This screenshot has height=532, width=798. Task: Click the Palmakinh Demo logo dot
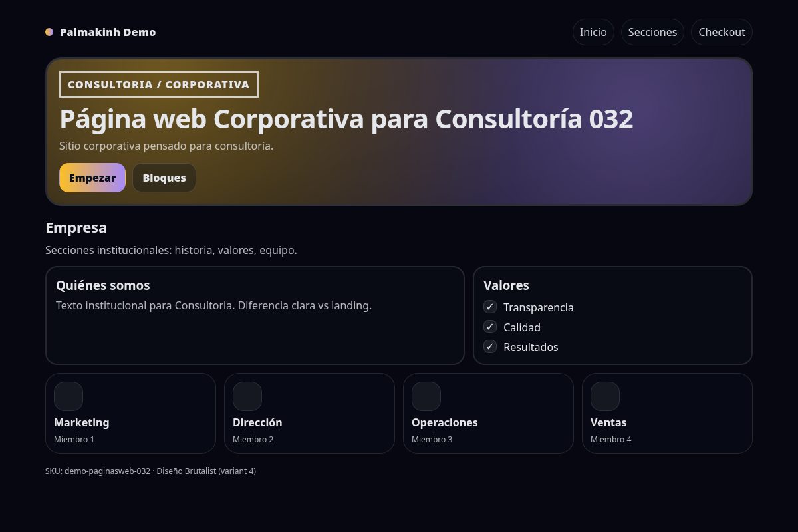[x=49, y=31]
